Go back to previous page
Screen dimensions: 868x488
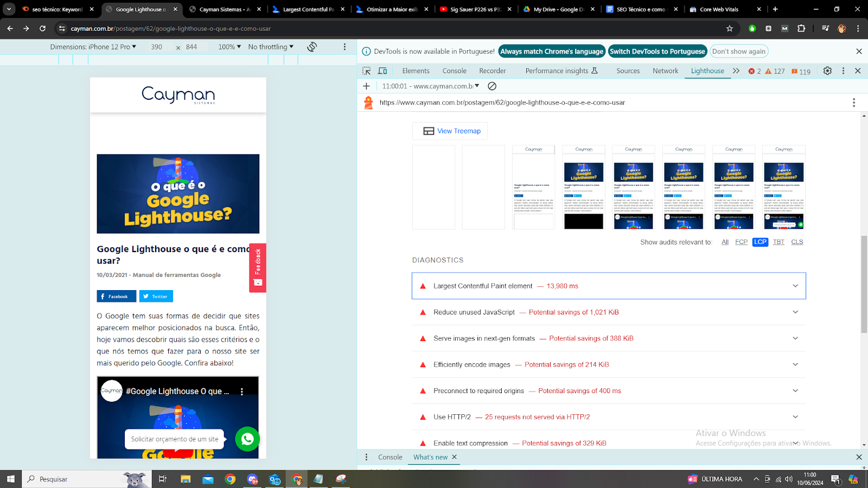click(x=10, y=29)
